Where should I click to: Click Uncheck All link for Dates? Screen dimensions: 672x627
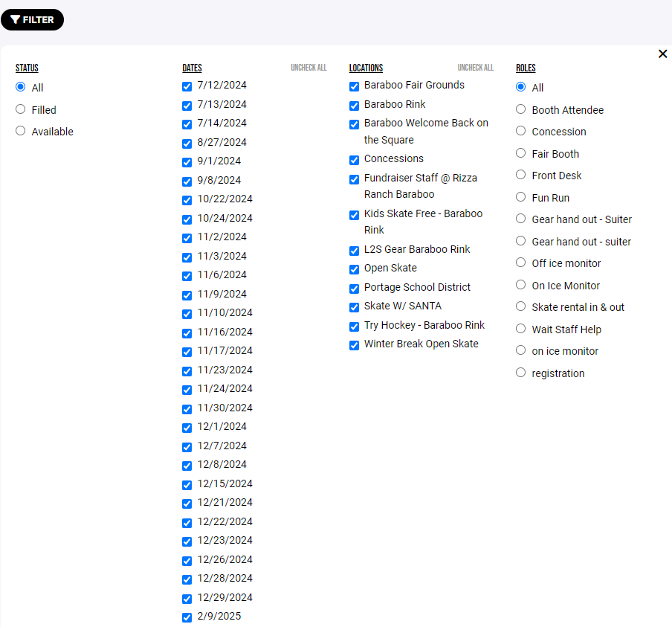click(308, 68)
